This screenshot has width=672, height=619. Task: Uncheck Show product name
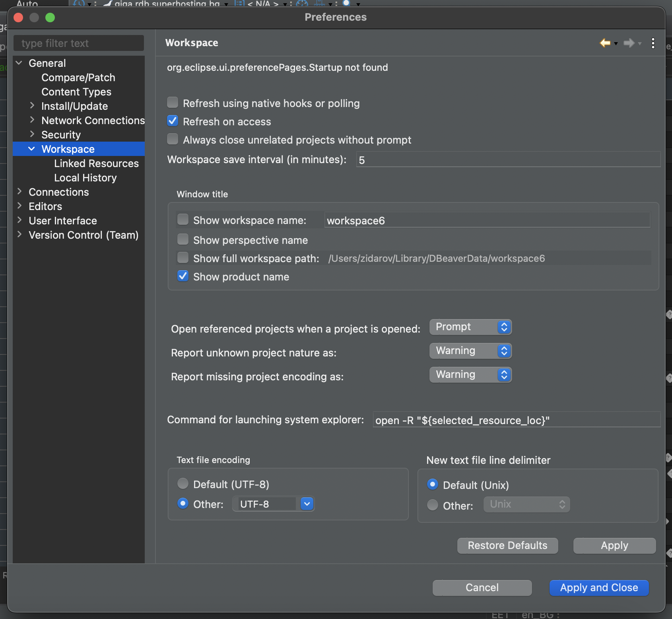(x=183, y=276)
